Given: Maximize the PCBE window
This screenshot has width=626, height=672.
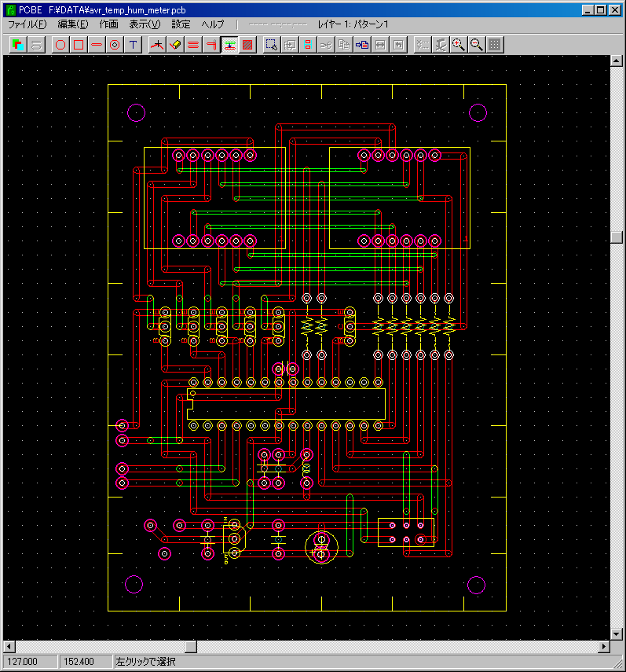Looking at the screenshot, I should pyautogui.click(x=601, y=10).
